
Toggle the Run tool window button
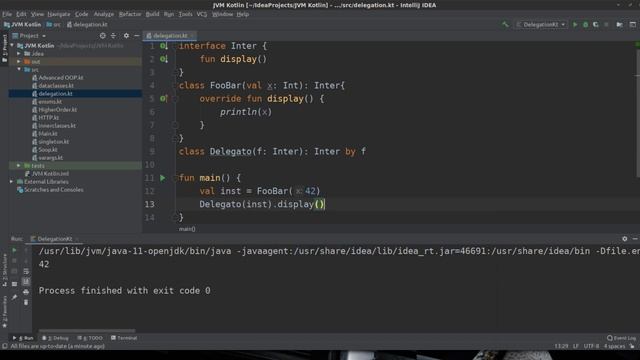pyautogui.click(x=23, y=338)
